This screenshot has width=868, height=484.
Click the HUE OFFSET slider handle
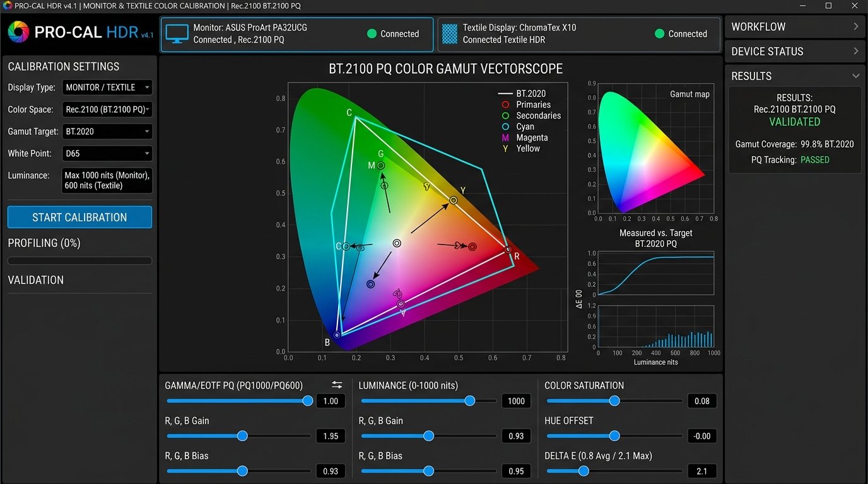click(x=614, y=436)
